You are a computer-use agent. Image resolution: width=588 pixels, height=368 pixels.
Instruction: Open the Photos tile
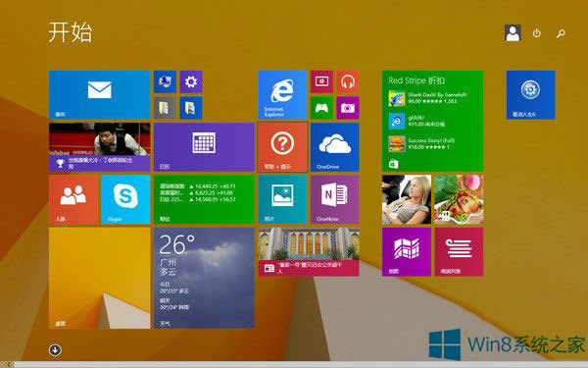point(282,199)
